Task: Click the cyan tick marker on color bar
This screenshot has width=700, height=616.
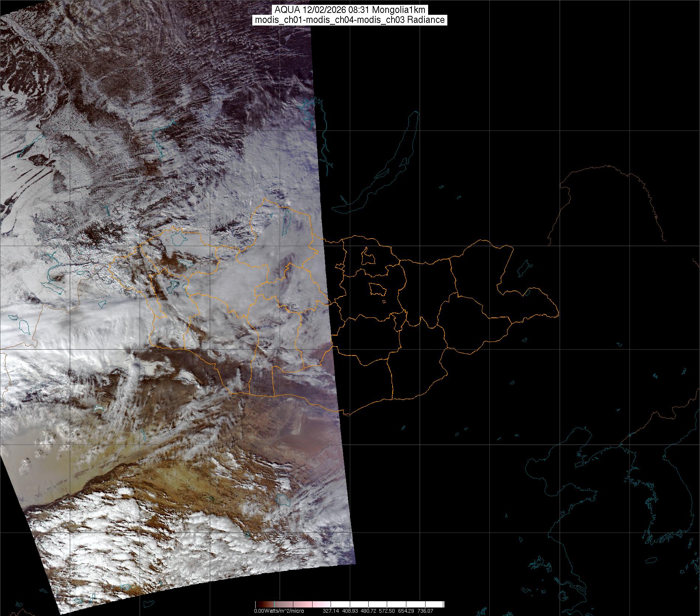Action: [274, 604]
